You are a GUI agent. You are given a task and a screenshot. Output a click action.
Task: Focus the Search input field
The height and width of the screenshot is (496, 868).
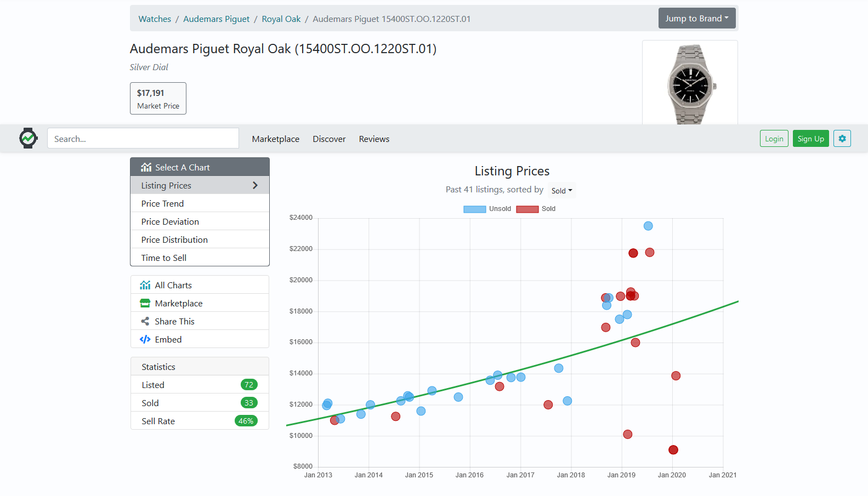click(x=143, y=138)
